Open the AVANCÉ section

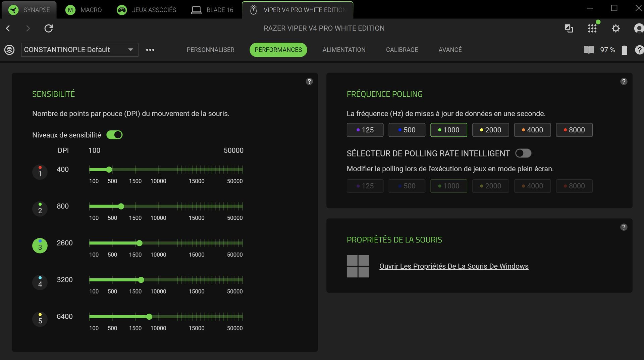[x=450, y=50]
